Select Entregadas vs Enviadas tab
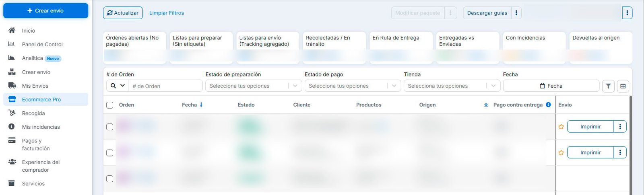This screenshot has height=195, width=644. [468, 47]
